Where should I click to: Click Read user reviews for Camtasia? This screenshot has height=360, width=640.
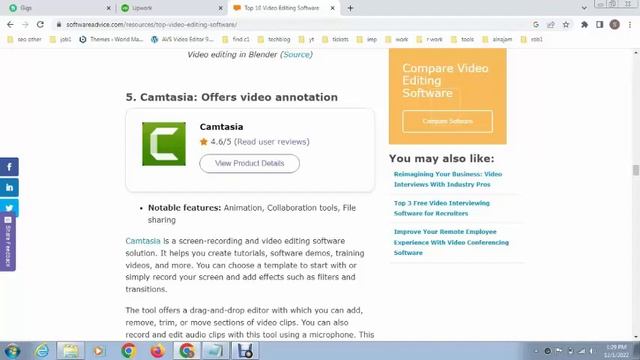(271, 142)
